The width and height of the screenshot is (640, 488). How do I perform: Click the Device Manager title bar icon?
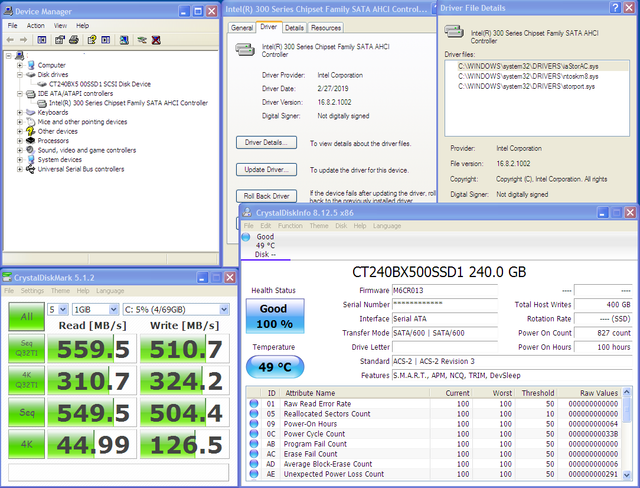(x=8, y=11)
